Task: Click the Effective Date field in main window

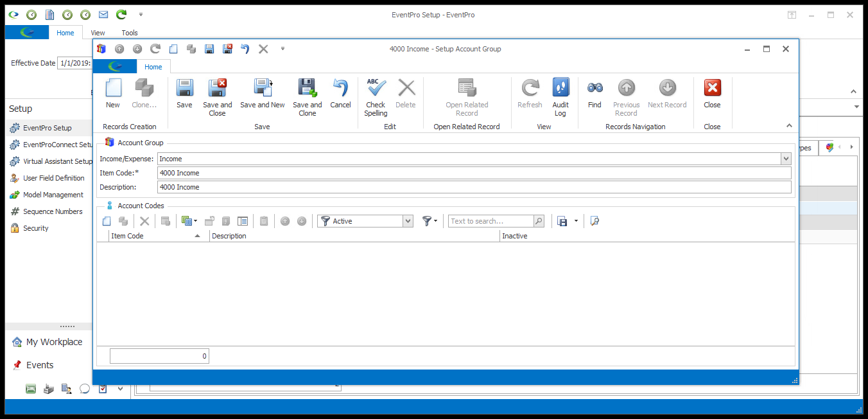Action: (x=74, y=63)
